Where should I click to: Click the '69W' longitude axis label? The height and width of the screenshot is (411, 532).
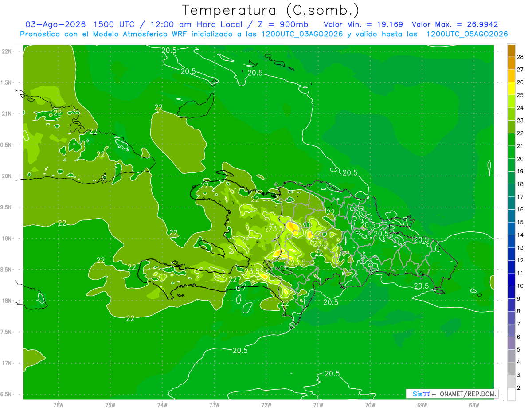422,405
